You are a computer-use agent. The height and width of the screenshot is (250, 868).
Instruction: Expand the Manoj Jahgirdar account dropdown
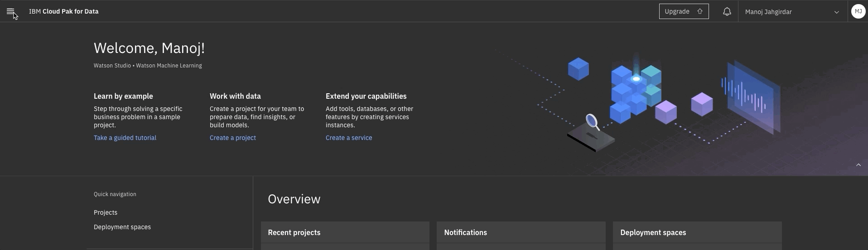(793, 11)
